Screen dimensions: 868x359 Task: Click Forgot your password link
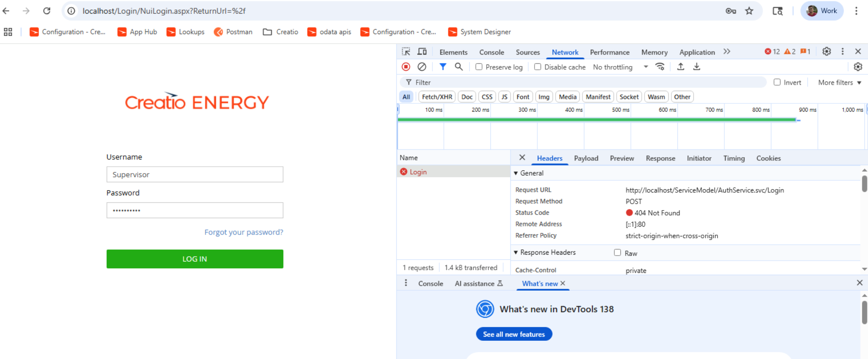(x=244, y=232)
